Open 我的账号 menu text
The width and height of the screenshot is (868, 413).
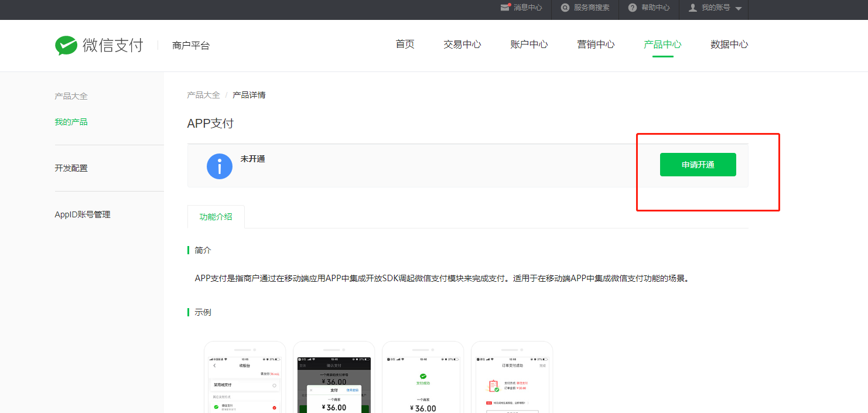pyautogui.click(x=716, y=8)
